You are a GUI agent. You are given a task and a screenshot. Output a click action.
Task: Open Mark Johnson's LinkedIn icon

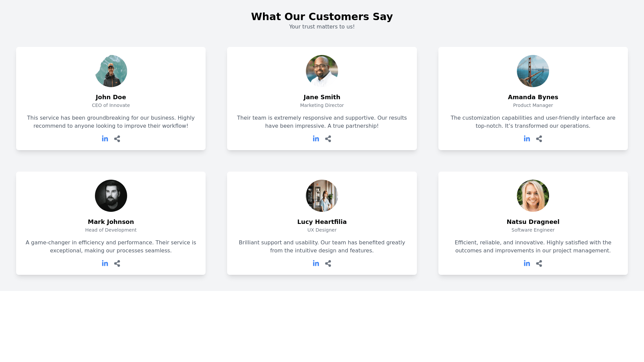(x=105, y=263)
